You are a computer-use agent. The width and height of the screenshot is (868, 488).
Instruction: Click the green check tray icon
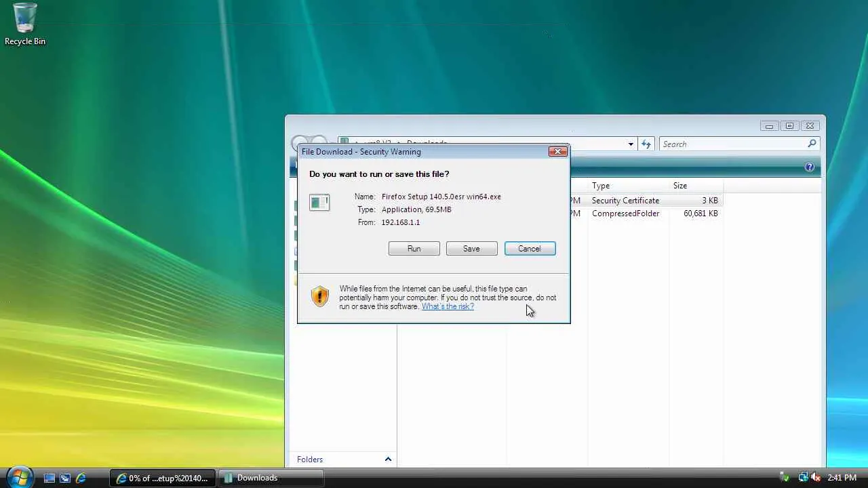point(785,478)
